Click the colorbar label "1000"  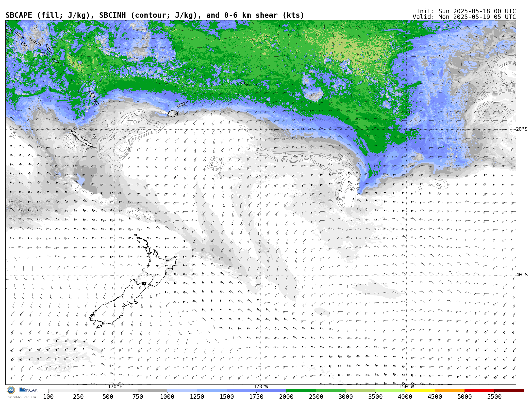tap(167, 397)
